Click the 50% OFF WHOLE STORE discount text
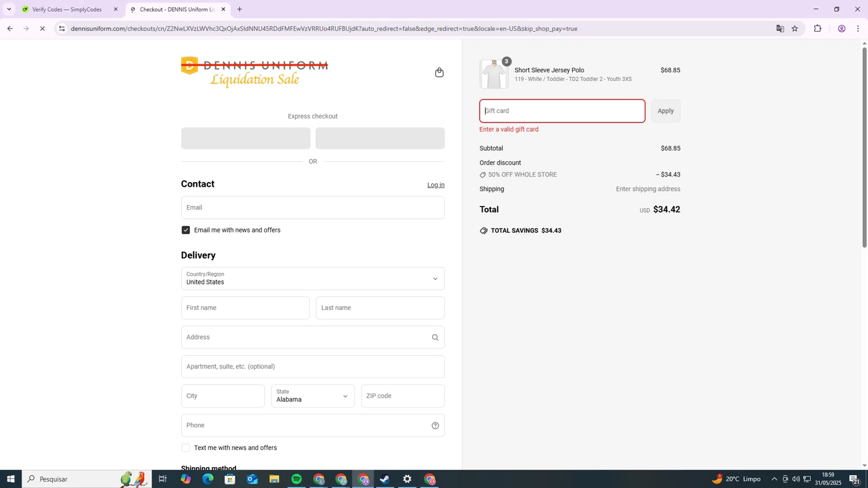This screenshot has width=868, height=488. pyautogui.click(x=523, y=175)
